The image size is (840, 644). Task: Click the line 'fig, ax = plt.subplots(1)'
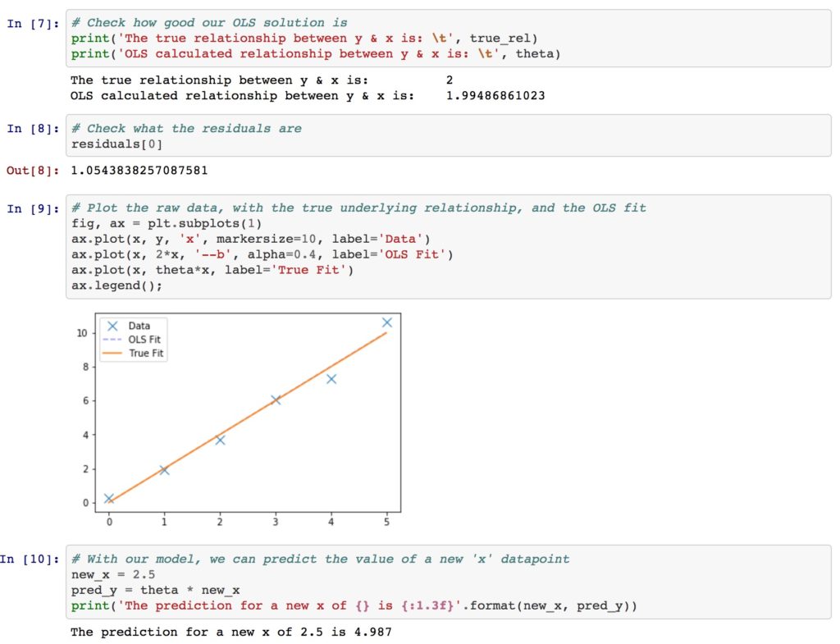tap(167, 223)
